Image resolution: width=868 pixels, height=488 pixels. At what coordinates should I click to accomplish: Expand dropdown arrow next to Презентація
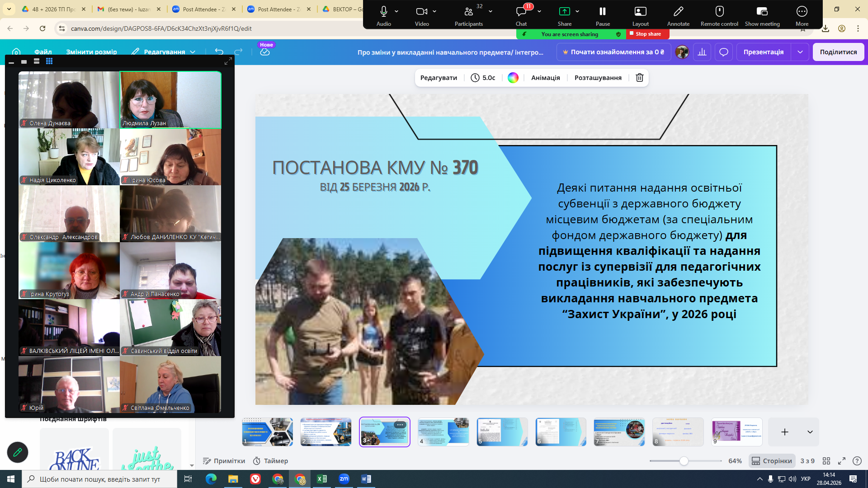800,52
